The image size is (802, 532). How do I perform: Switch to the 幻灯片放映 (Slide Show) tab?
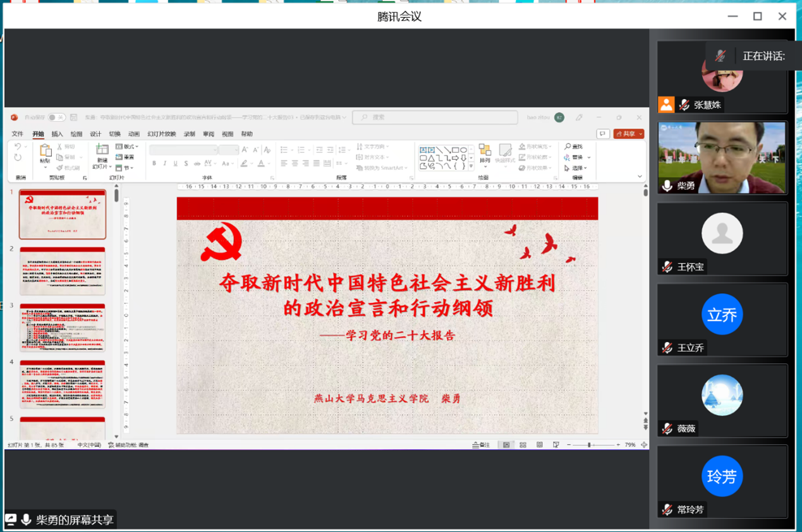click(162, 134)
